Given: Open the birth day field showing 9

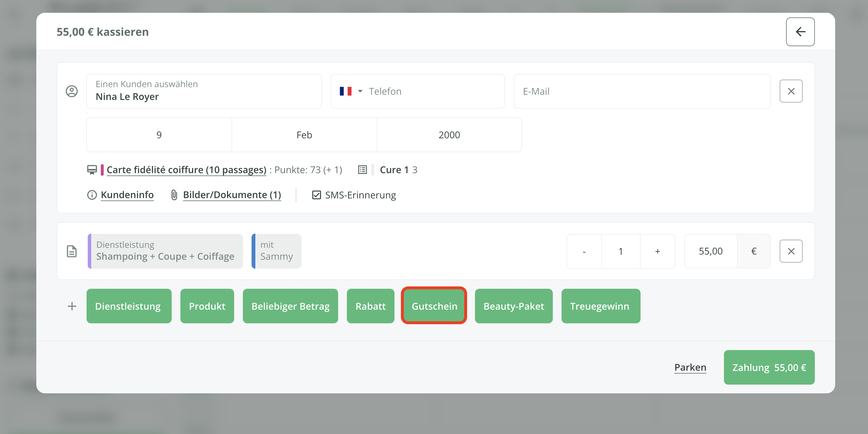Looking at the screenshot, I should coord(159,135).
